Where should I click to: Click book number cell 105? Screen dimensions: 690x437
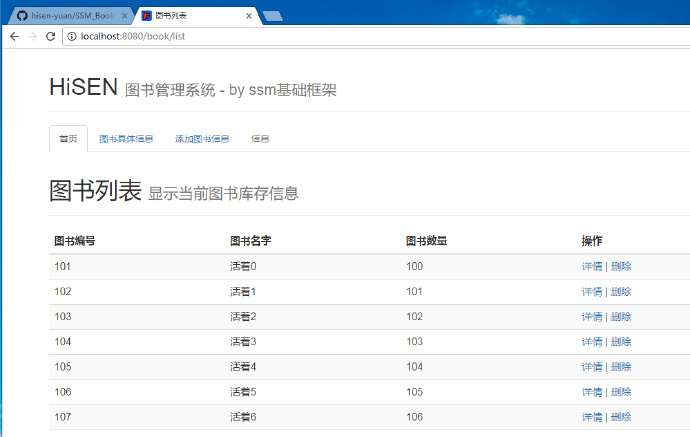(x=62, y=367)
